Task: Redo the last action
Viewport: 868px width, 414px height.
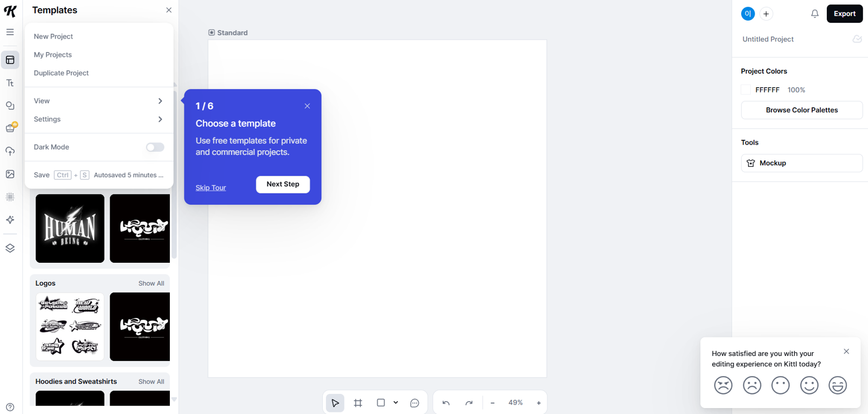Action: click(469, 403)
